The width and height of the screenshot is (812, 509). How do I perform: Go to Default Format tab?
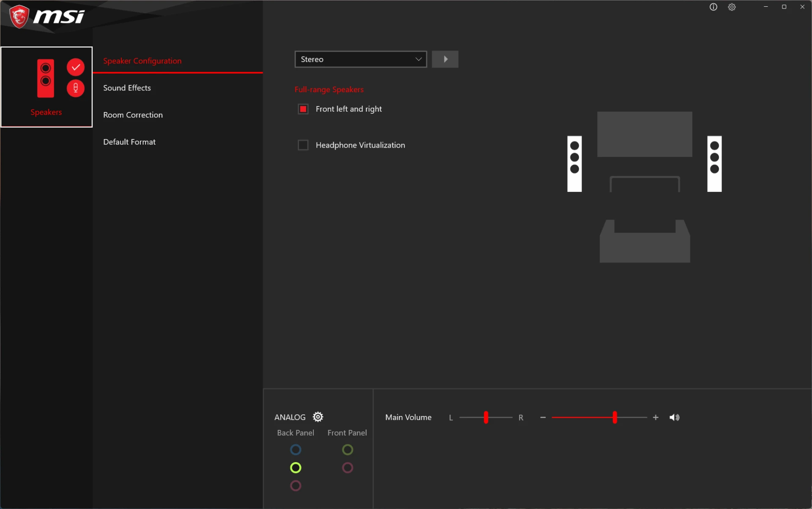129,142
